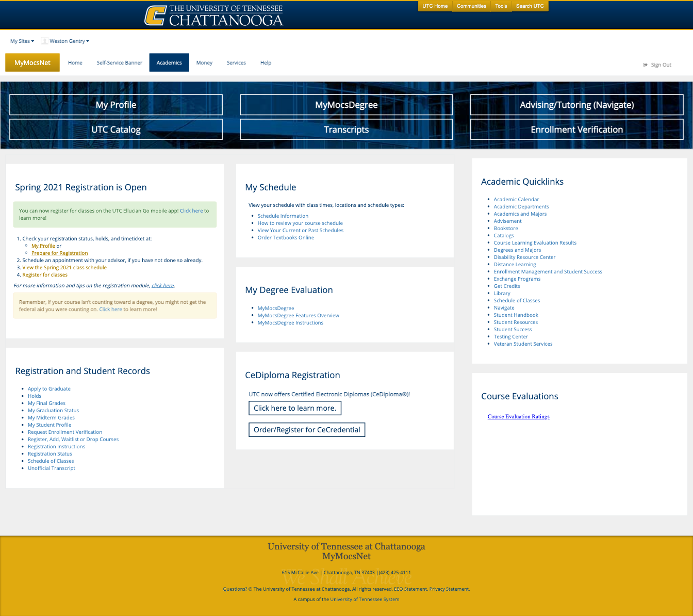Screen dimensions: 693x616
Task: Open the Tools top menu
Action: tap(501, 6)
